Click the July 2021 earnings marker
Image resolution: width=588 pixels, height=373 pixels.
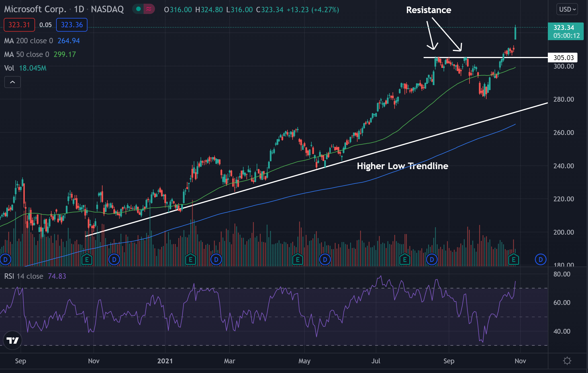point(405,259)
